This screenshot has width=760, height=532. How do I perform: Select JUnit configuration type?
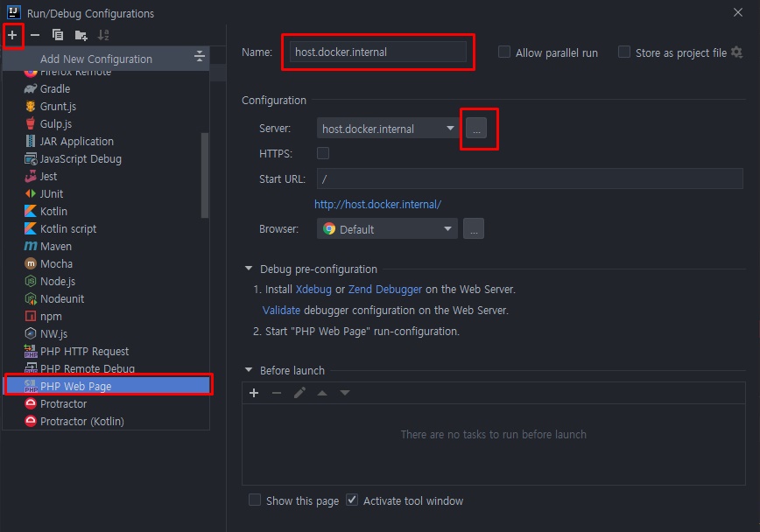click(107, 193)
